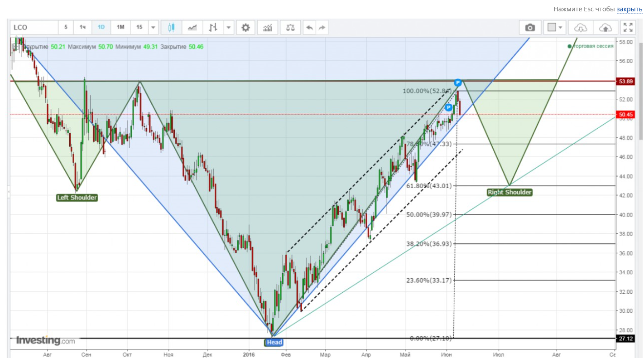Click 27.12 price level tag

tap(626, 339)
